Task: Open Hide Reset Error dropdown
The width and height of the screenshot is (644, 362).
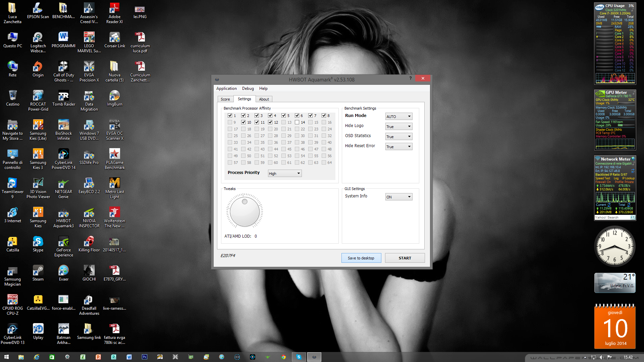Action: (398, 146)
